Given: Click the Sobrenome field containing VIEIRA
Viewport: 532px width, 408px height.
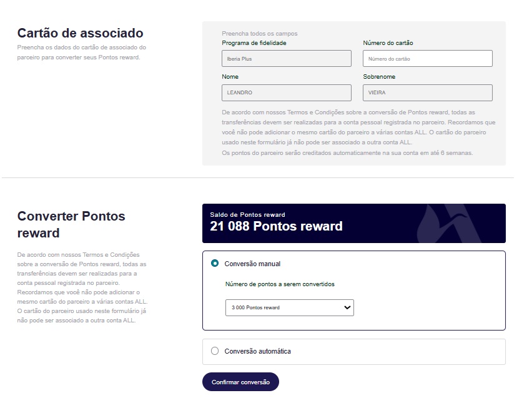Looking at the screenshot, I should pos(427,92).
